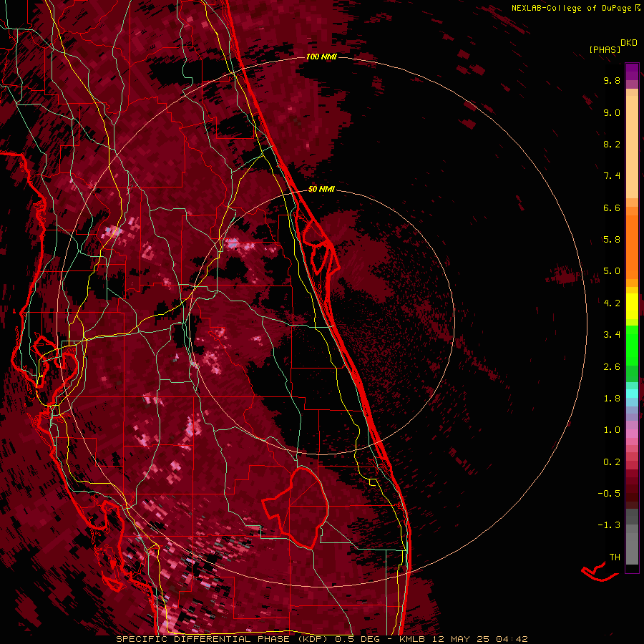The image size is (644, 644).
Task: Select the 6.6 scale value
Action: pos(612,208)
